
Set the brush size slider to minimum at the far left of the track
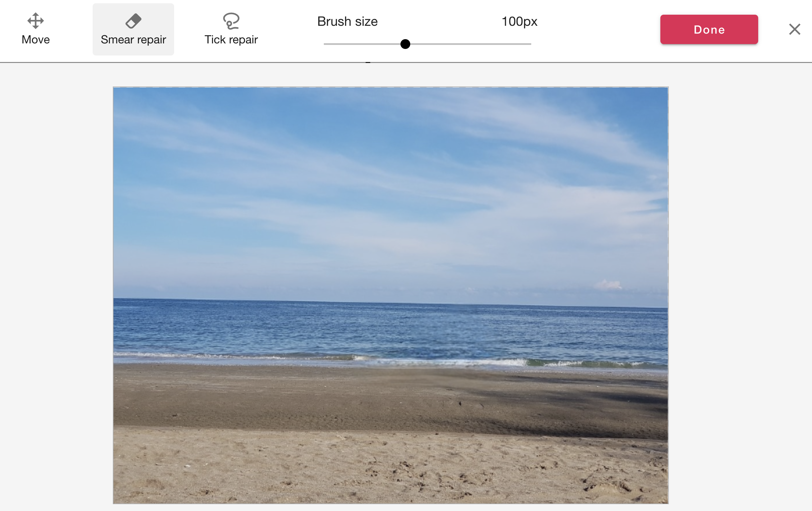coord(325,44)
